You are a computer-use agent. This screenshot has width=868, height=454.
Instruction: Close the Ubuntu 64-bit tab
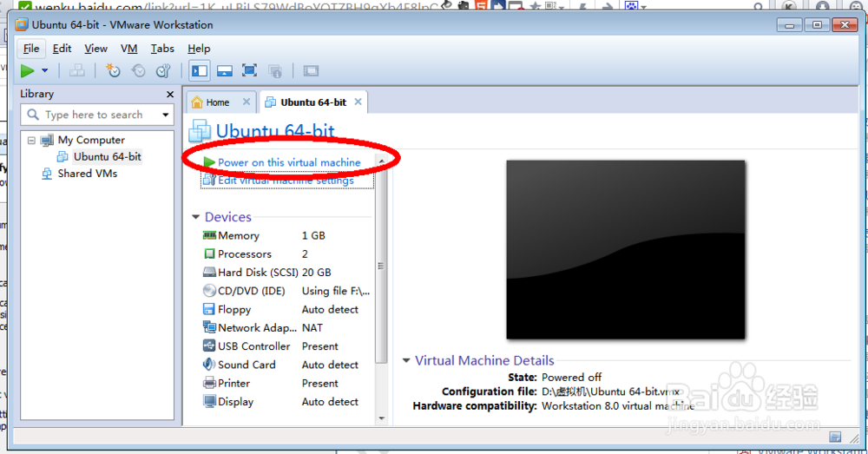pyautogui.click(x=358, y=102)
